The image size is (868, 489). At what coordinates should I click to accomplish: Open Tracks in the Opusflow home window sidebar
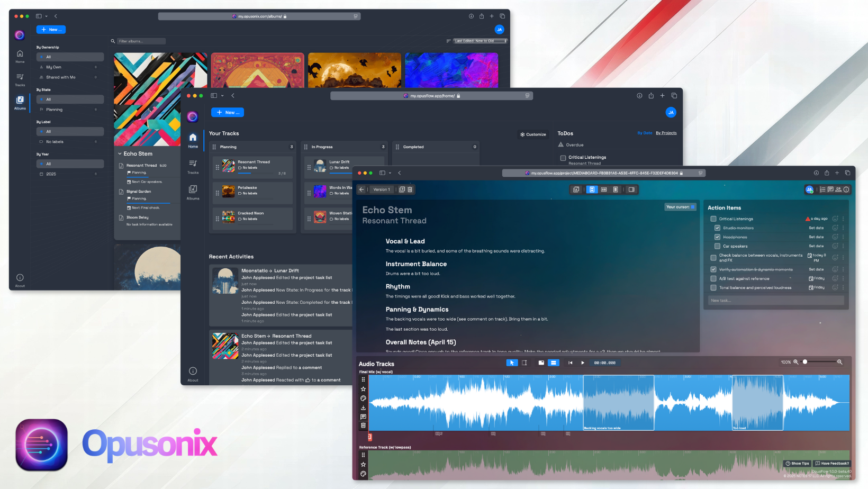click(x=193, y=166)
